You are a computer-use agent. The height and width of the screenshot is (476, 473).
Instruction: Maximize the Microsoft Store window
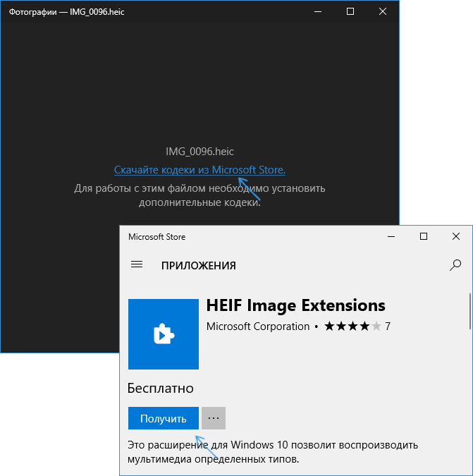pyautogui.click(x=424, y=236)
